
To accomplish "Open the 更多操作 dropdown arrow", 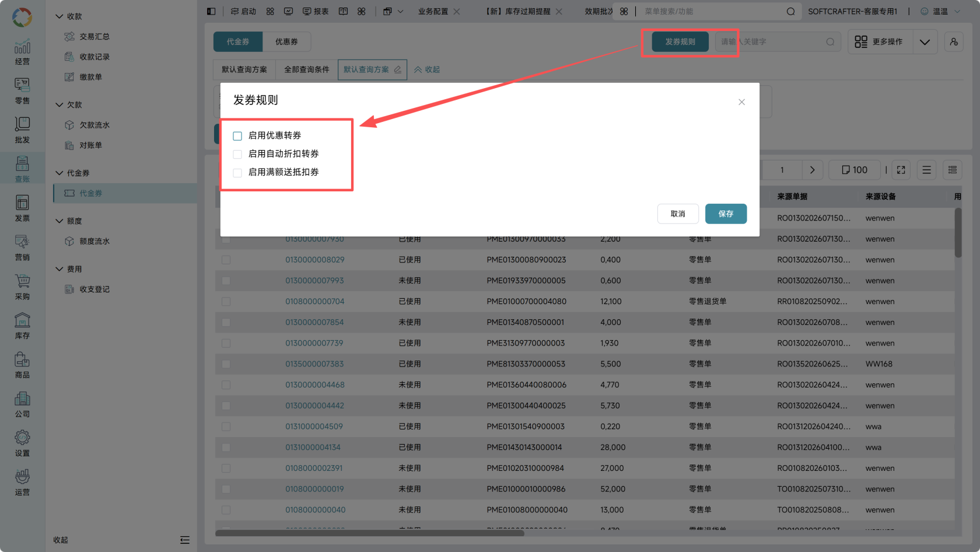I will click(925, 41).
